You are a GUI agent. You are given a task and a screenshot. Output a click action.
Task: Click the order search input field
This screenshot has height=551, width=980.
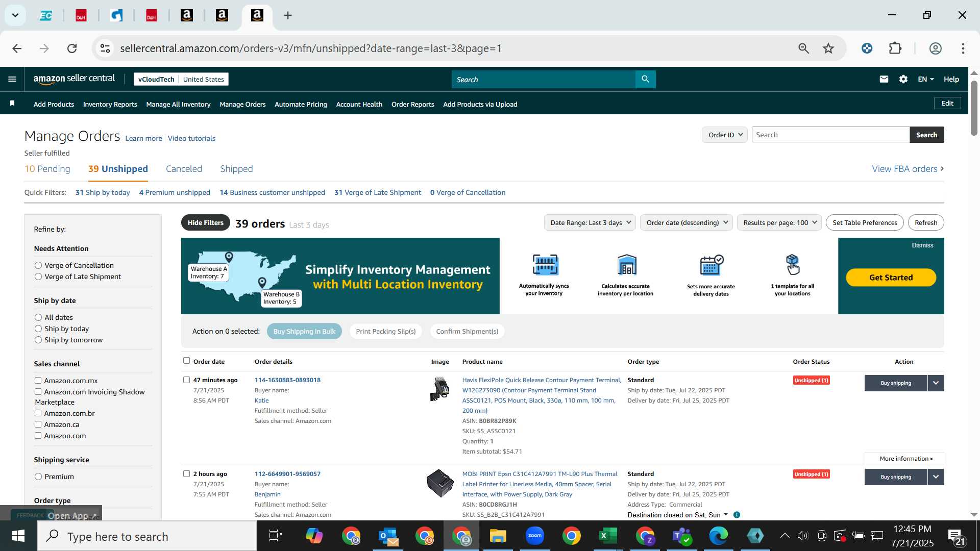(x=830, y=135)
